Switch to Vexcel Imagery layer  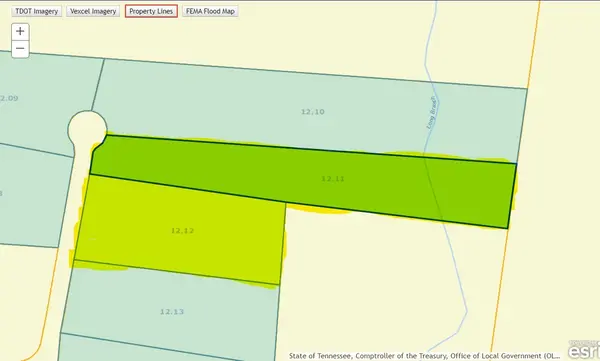point(93,11)
